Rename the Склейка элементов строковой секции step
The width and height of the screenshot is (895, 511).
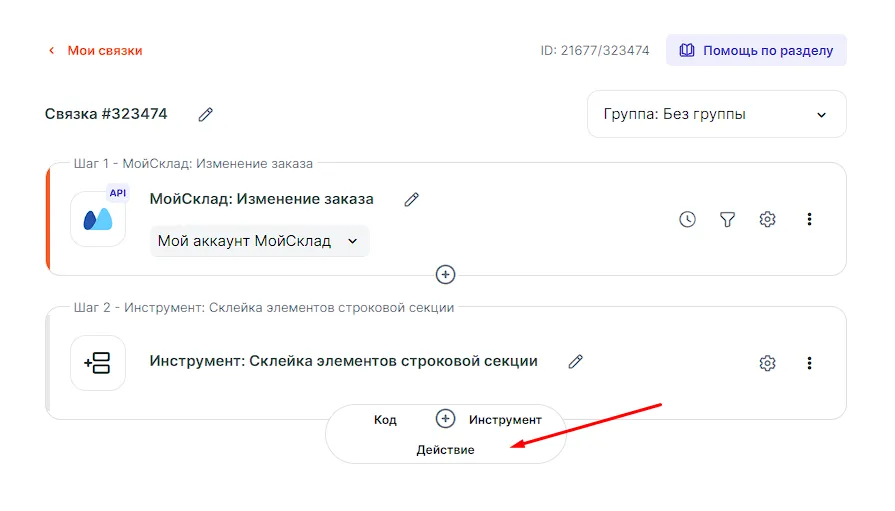pyautogui.click(x=575, y=362)
